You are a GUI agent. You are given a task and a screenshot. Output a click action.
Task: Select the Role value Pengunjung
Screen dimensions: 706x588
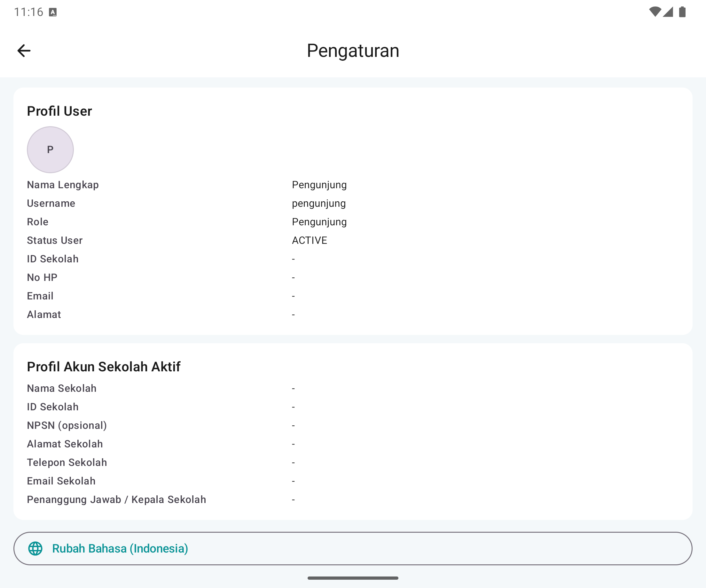pos(319,222)
